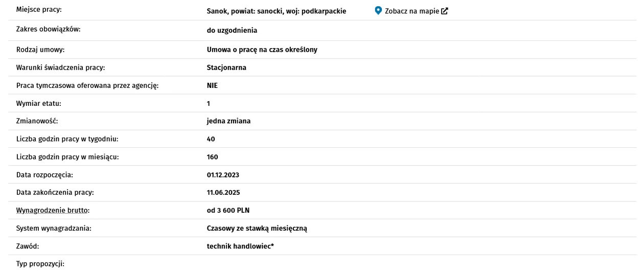Click the Wymiar etatu label
This screenshot has height=272, width=644.
pyautogui.click(x=39, y=103)
